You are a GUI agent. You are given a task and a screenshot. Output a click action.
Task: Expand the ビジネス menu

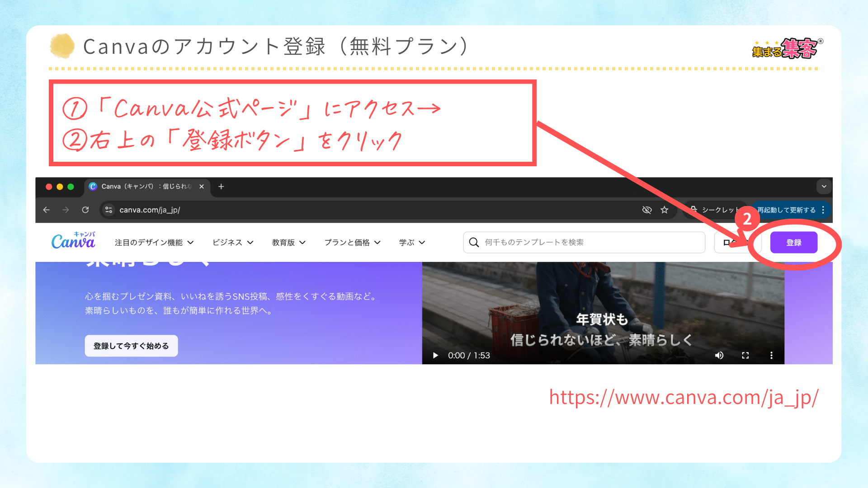click(233, 243)
